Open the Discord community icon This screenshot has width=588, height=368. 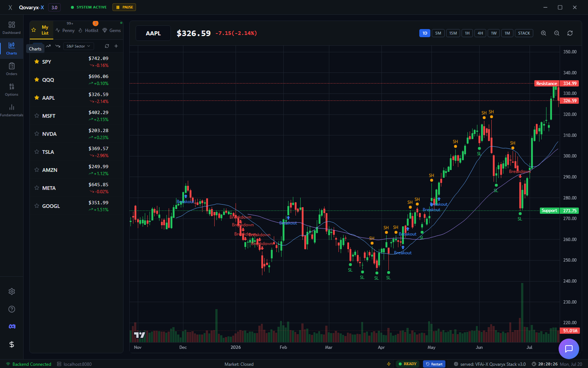click(12, 326)
